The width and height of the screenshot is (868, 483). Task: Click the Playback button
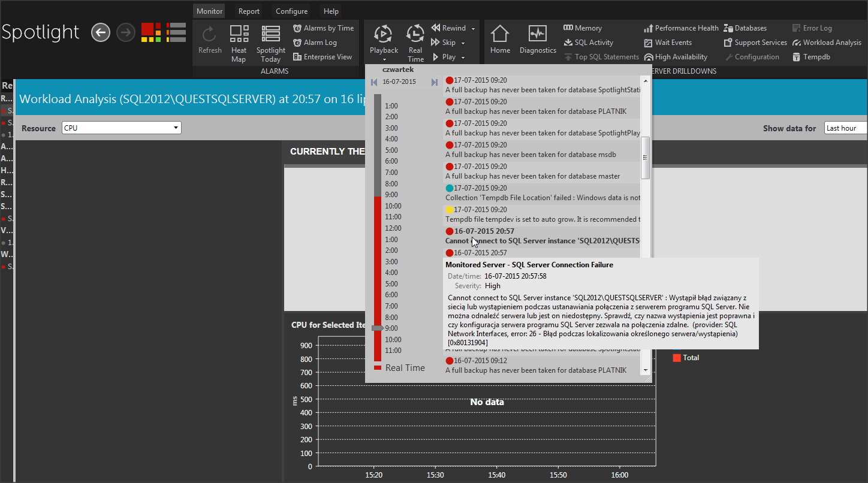click(384, 40)
